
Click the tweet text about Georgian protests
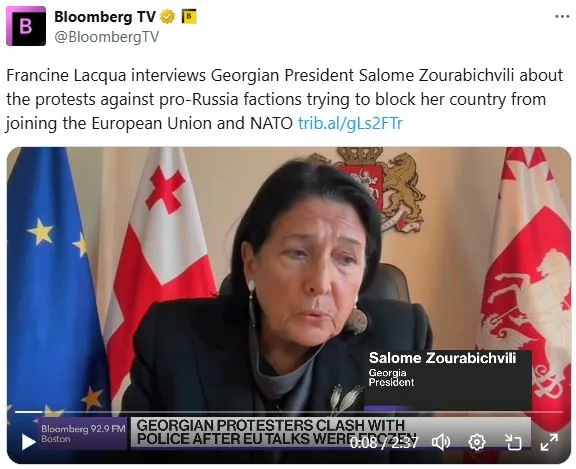click(x=285, y=99)
